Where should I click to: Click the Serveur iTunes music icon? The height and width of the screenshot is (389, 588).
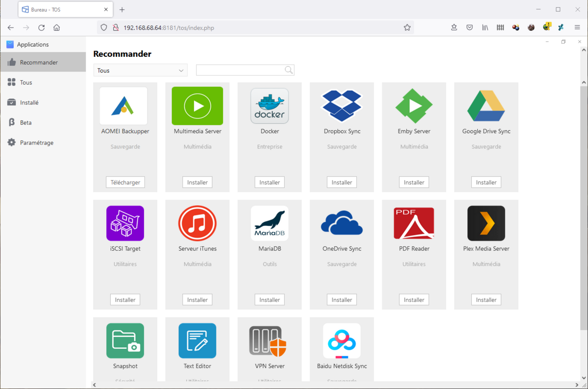(197, 223)
